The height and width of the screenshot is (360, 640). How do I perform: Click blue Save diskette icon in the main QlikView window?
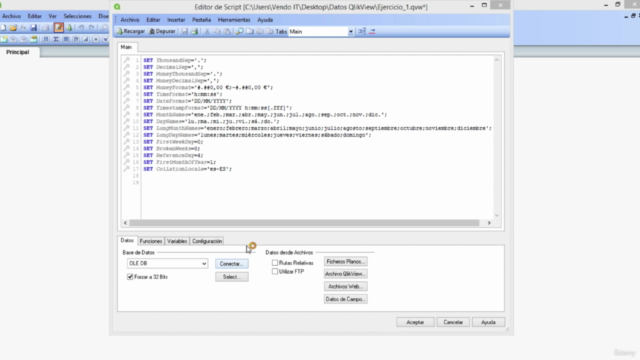(34, 28)
